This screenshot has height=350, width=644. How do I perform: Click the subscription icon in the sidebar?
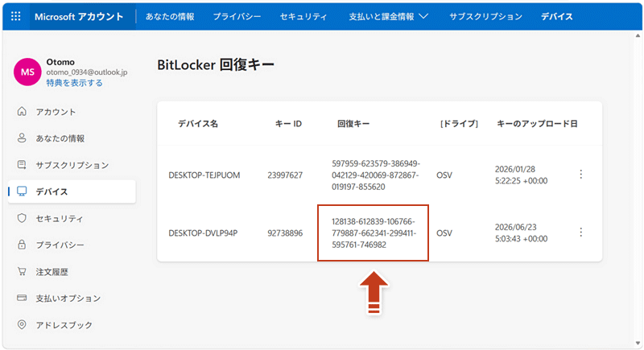[x=22, y=165]
